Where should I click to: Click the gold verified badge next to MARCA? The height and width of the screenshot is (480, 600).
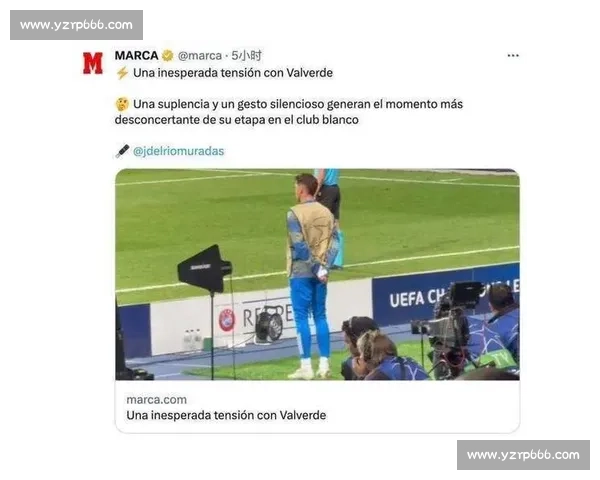168,56
